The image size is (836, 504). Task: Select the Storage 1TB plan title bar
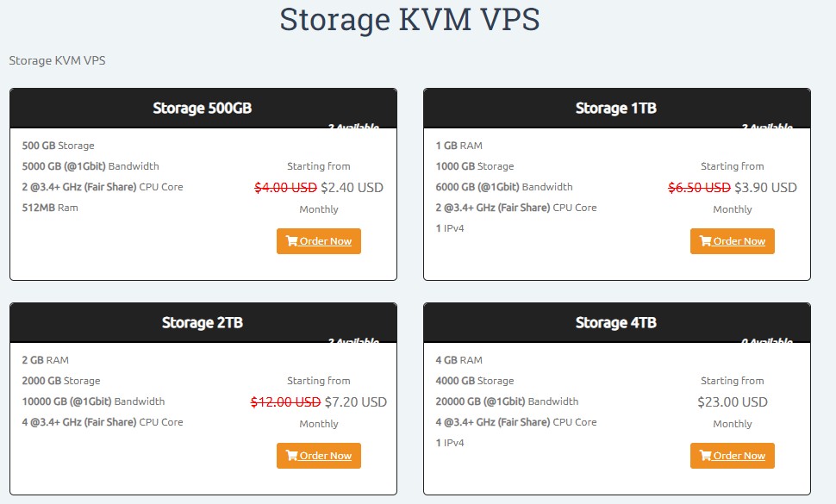615,108
